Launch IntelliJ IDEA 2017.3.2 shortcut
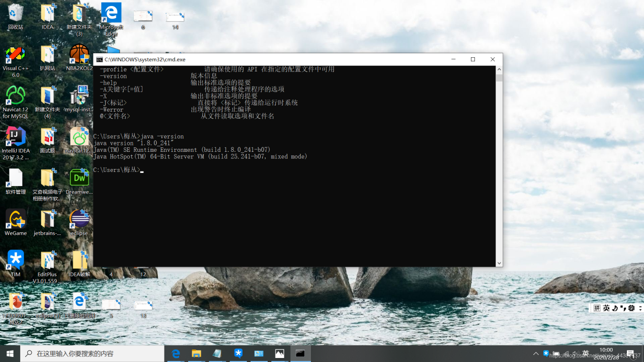This screenshot has height=362, width=644. [x=16, y=144]
